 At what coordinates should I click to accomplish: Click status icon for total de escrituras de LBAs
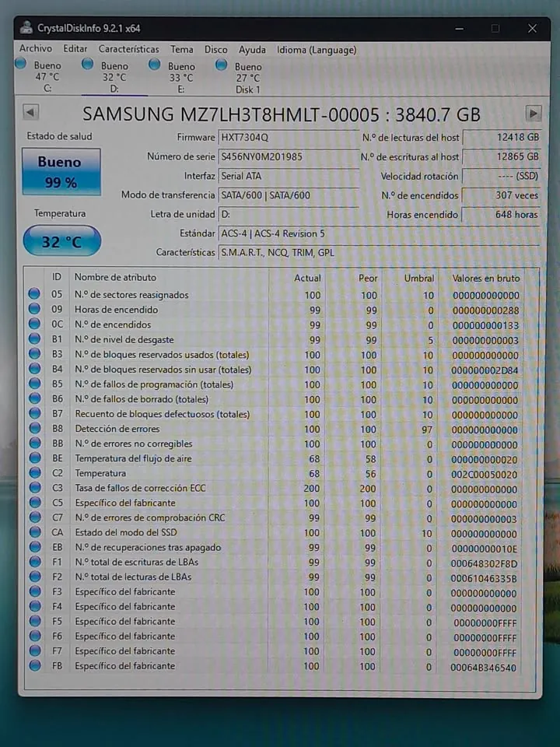(x=34, y=561)
